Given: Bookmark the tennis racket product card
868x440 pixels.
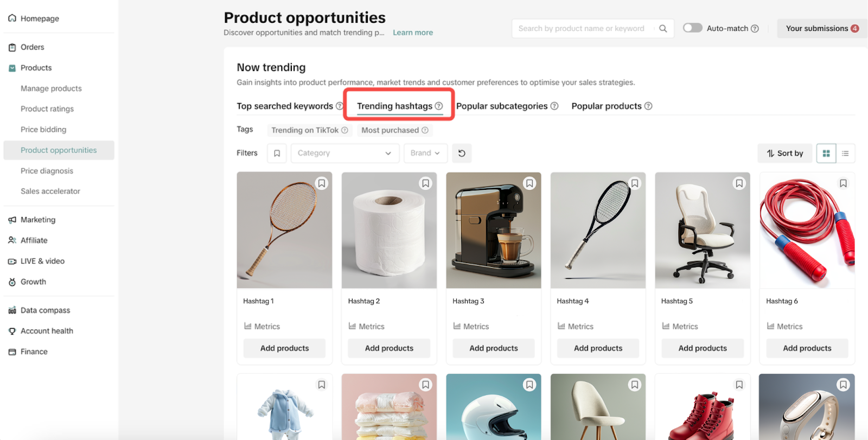Looking at the screenshot, I should coord(321,183).
